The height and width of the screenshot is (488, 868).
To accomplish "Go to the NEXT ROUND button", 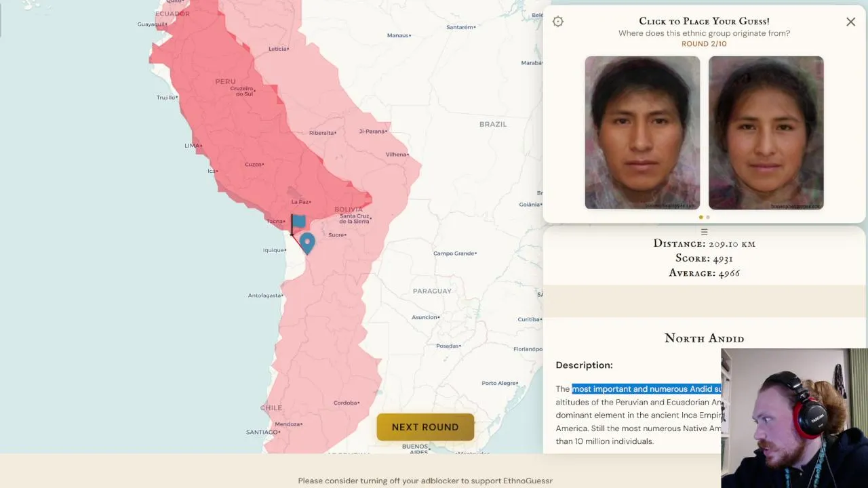I will tap(425, 427).
